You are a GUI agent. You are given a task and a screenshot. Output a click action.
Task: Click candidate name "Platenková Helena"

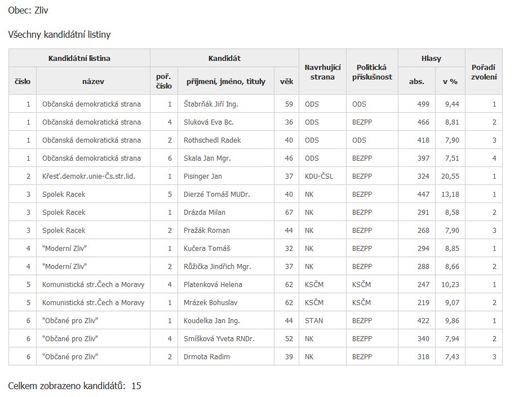pos(212,284)
